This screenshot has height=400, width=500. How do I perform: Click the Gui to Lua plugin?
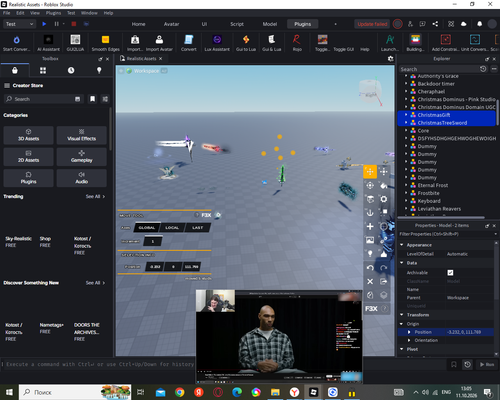pyautogui.click(x=246, y=43)
